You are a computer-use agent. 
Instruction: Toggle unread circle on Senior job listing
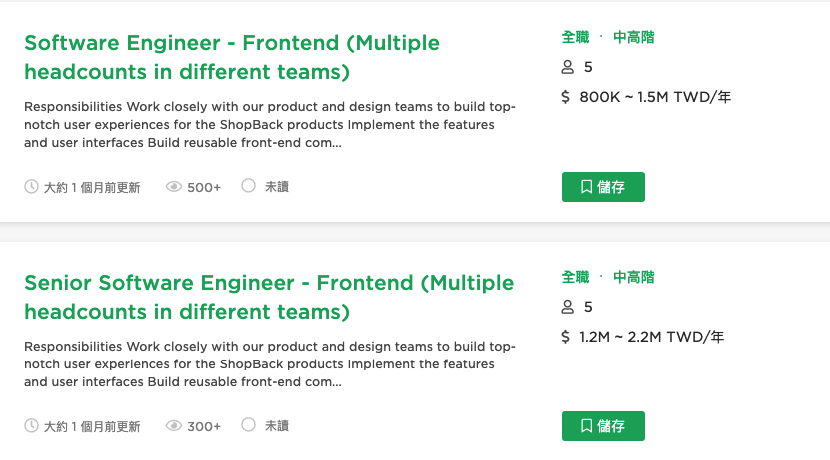248,425
